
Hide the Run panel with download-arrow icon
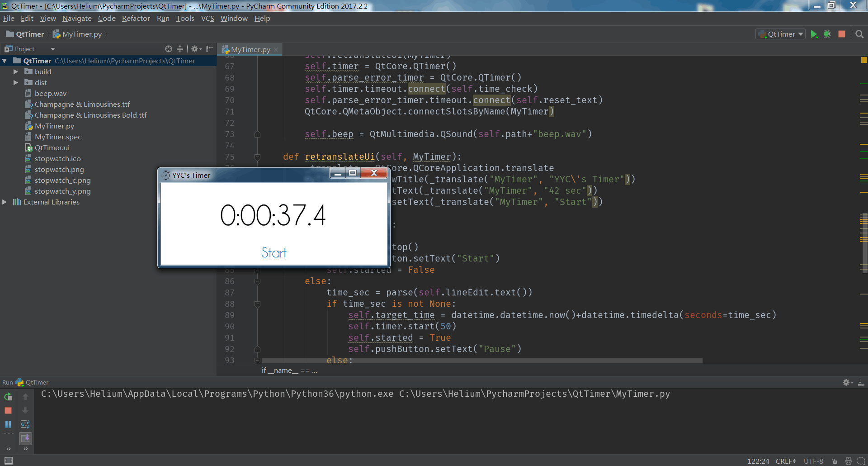[x=861, y=383]
